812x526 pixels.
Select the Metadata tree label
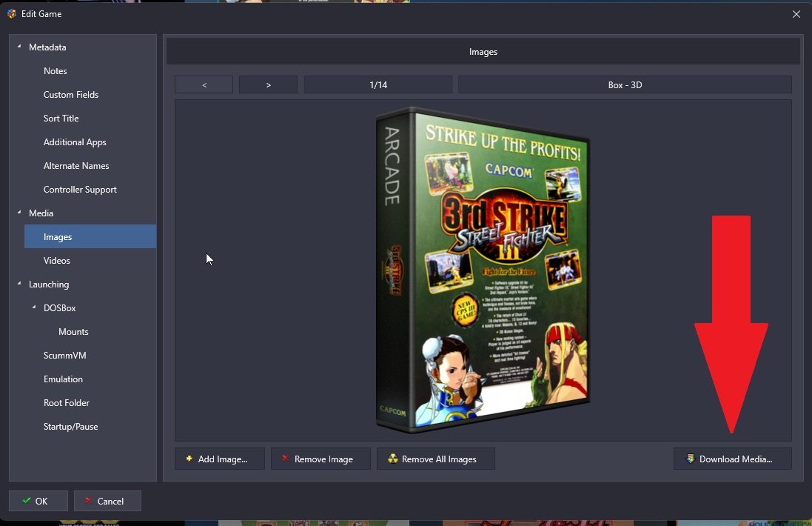(47, 47)
